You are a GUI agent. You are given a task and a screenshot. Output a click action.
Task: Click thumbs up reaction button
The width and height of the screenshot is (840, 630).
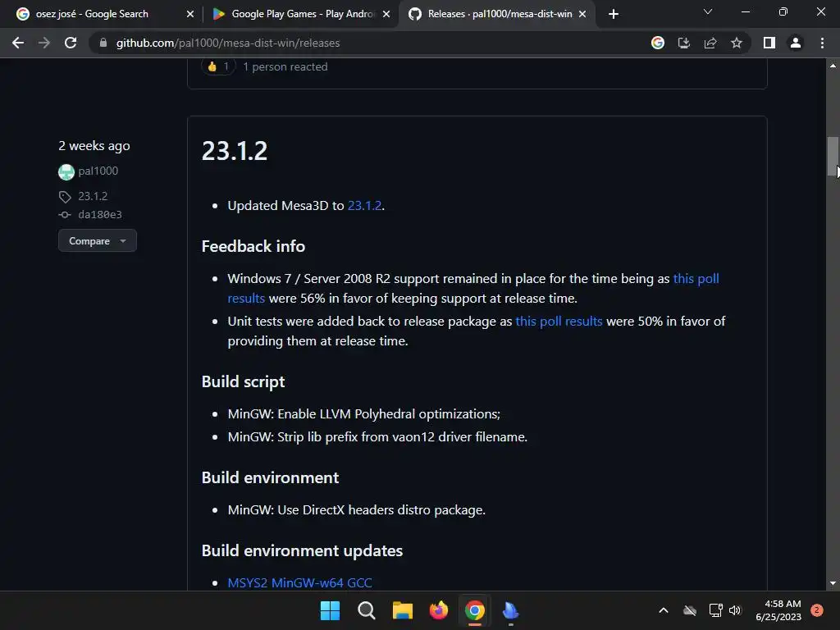point(218,66)
